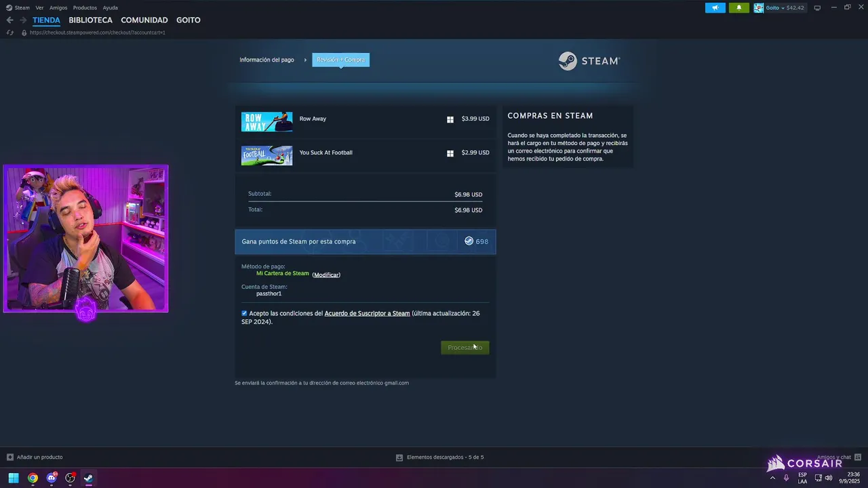The width and height of the screenshot is (868, 488).
Task: Open the green notifications bell
Action: [738, 7]
